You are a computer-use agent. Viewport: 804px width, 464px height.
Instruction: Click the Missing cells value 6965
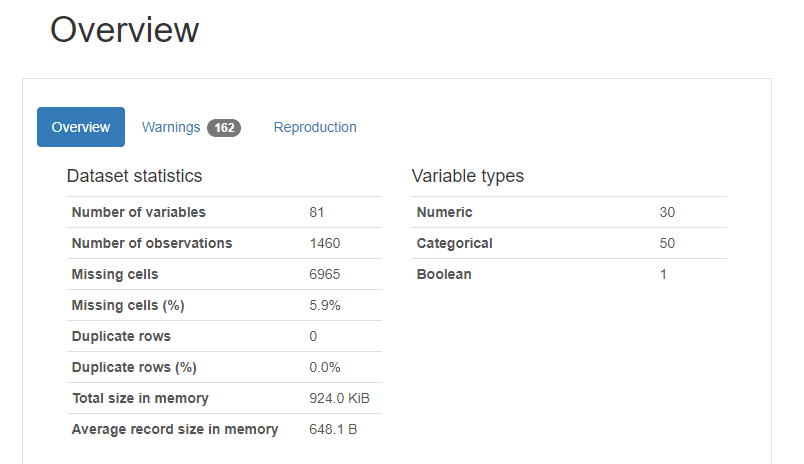pos(325,274)
